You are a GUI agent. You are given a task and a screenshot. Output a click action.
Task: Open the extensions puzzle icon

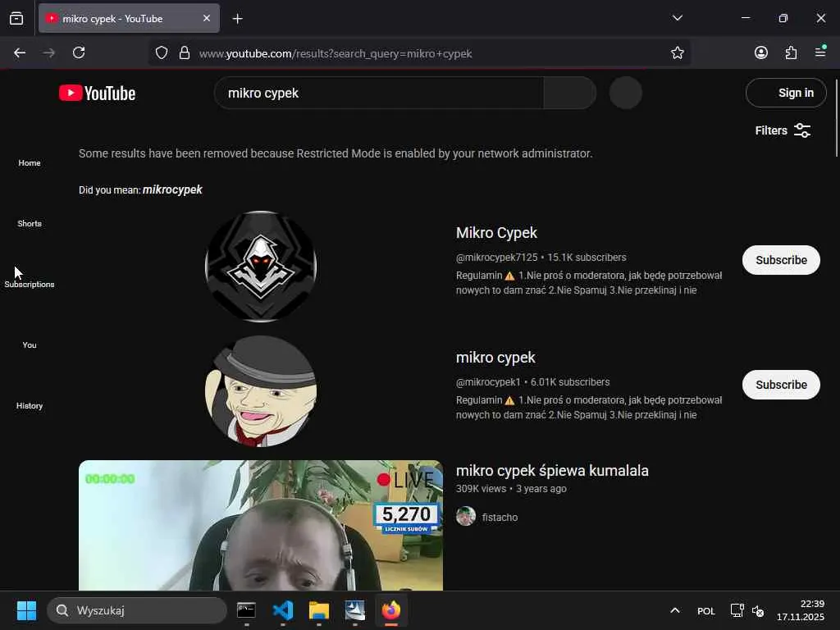[791, 52]
